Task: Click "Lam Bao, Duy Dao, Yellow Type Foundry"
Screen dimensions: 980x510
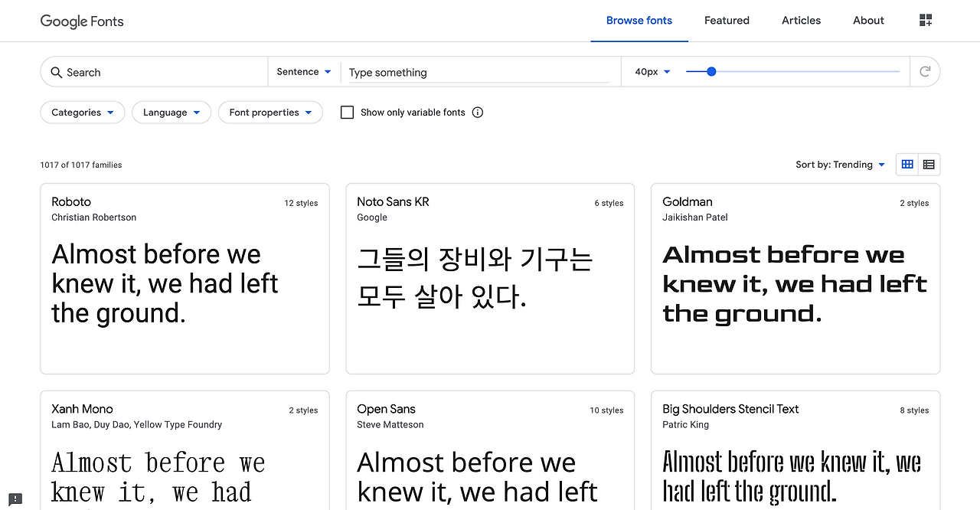Action: click(x=136, y=424)
